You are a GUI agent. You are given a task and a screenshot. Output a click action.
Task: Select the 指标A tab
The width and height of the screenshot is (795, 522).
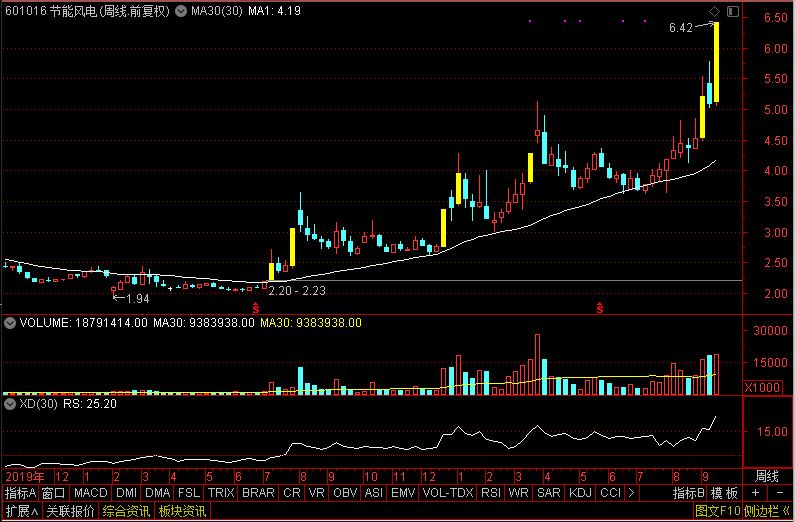(x=20, y=493)
